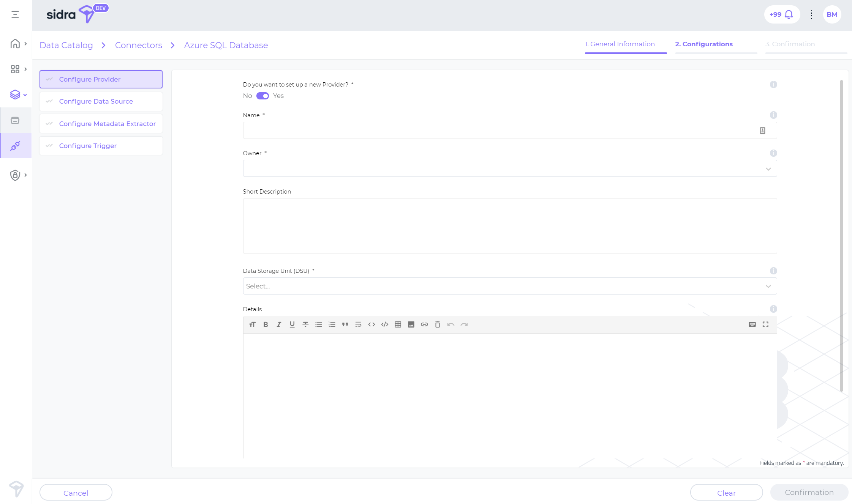
Task: Expand the Home sidebar chevron
Action: (25, 44)
